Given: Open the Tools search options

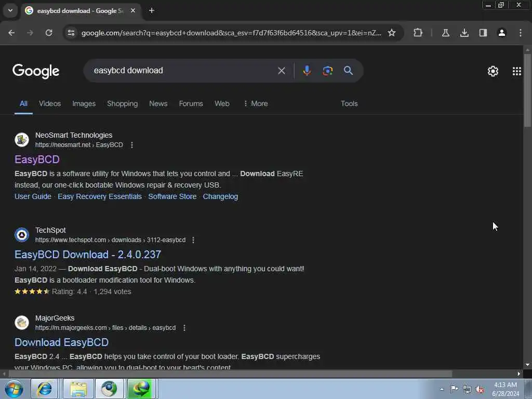Looking at the screenshot, I should (x=349, y=103).
